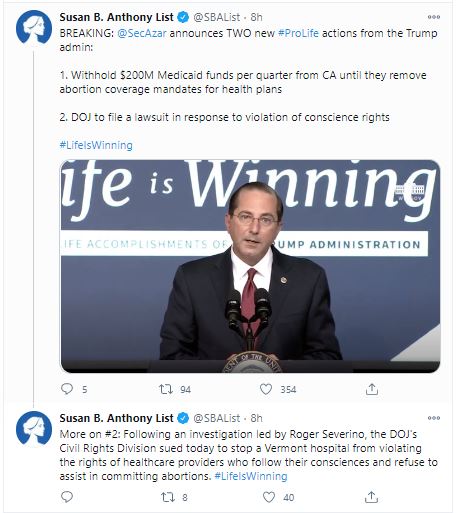Image resolution: width=457 pixels, height=513 pixels.
Task: Like the tweet with 354 likes
Action: coord(266,389)
